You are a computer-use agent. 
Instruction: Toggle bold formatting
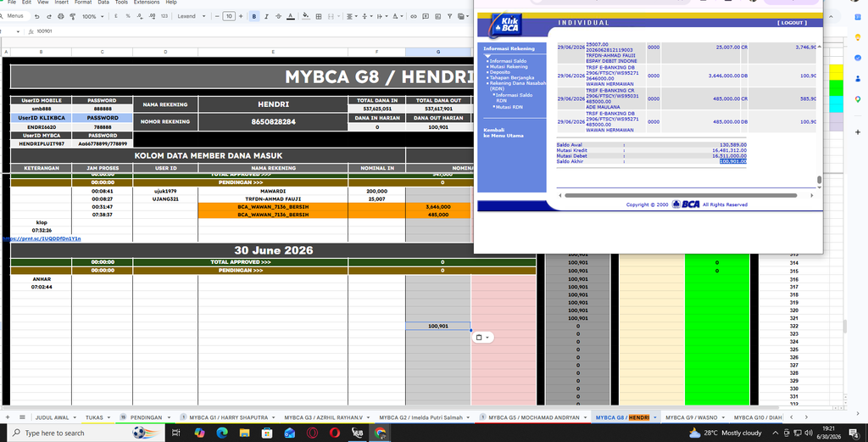254,17
